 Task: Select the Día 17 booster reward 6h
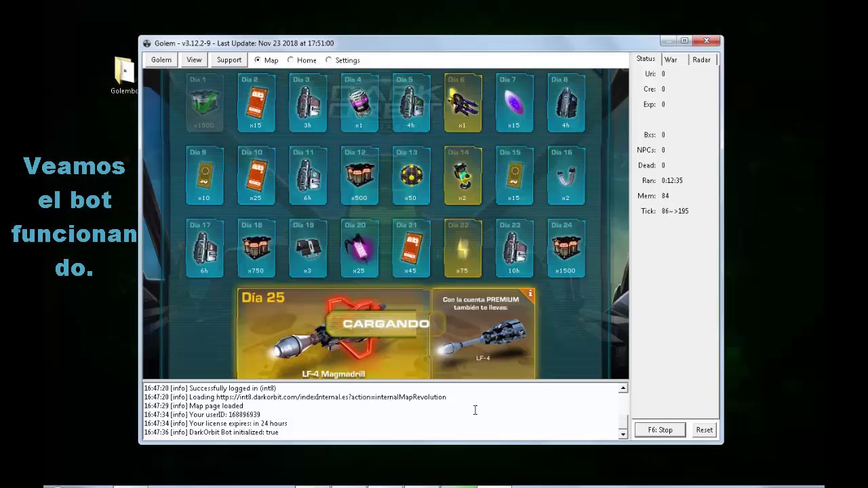point(204,248)
